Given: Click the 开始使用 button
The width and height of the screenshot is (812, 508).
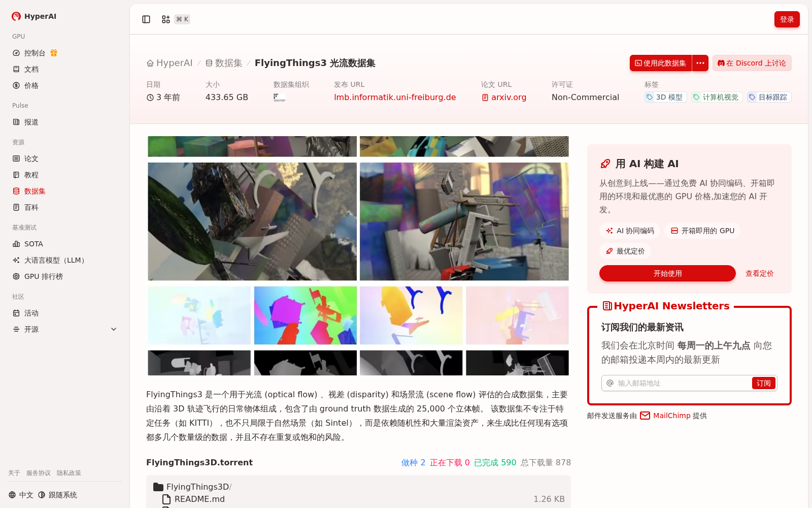Looking at the screenshot, I should click(667, 273).
